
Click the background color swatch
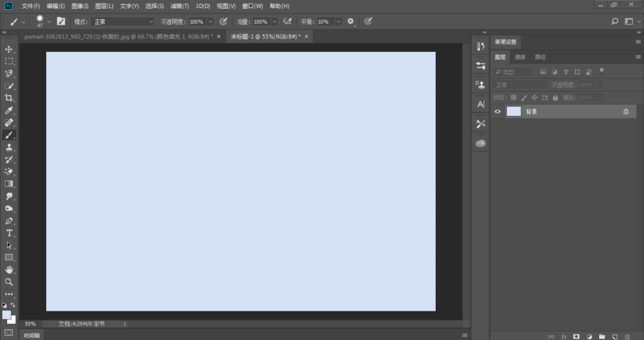[13, 321]
